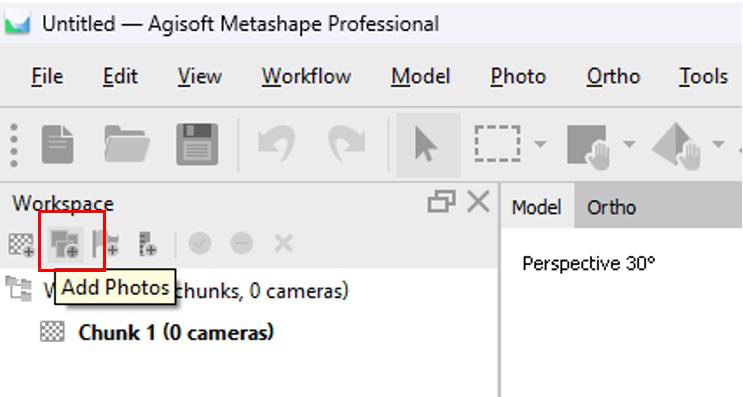
Task: Click the Add Chunk icon in Workspace
Action: (x=21, y=244)
